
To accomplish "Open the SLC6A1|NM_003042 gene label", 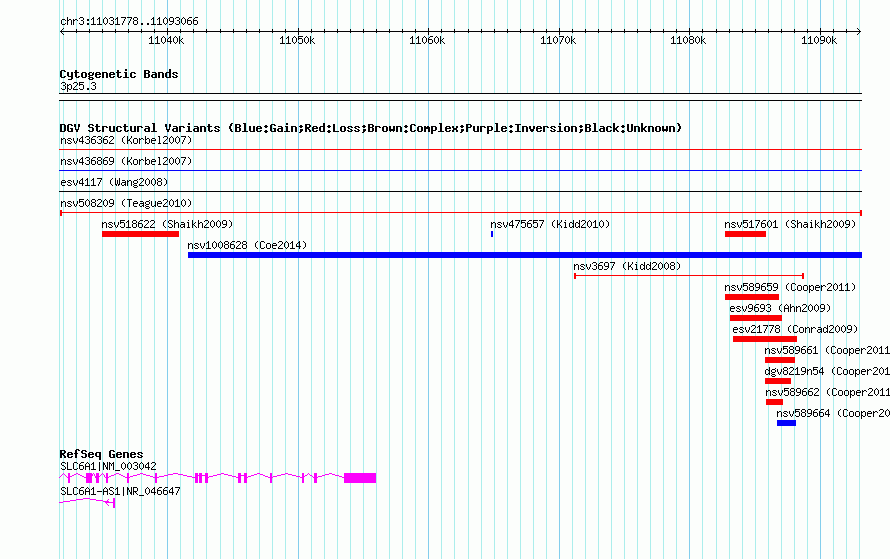I will click(x=108, y=466).
